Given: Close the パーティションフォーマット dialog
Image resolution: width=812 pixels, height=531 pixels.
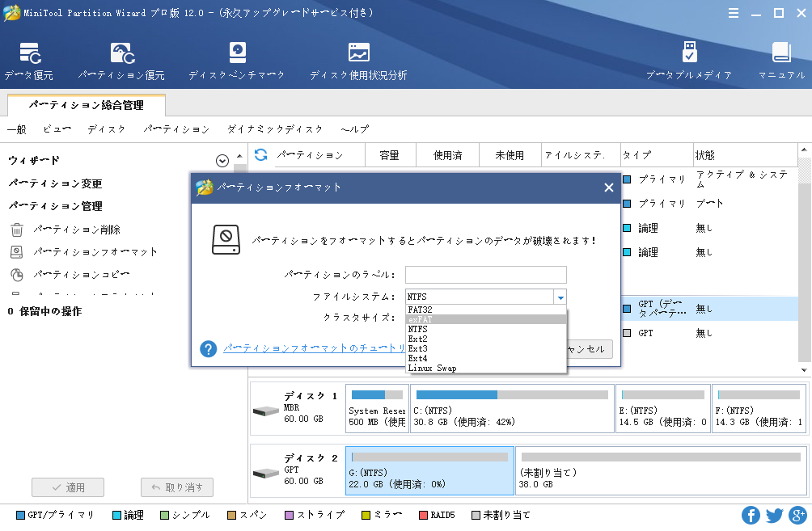Looking at the screenshot, I should (608, 188).
